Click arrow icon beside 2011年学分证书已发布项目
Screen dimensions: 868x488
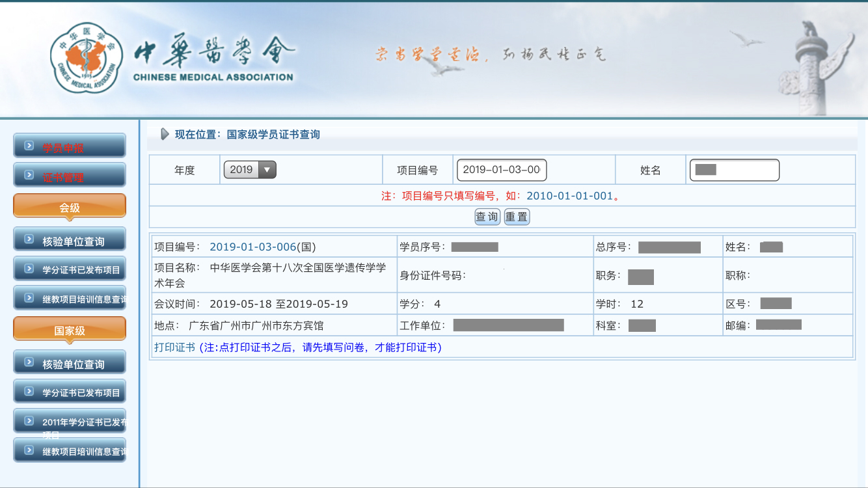[29, 420]
